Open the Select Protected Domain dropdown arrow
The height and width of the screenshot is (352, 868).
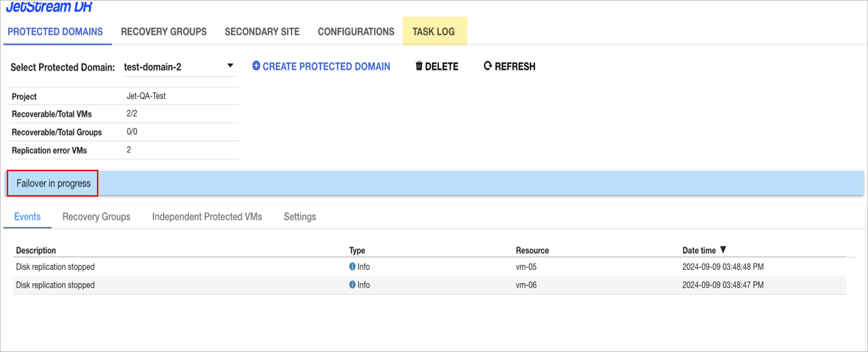coord(230,66)
